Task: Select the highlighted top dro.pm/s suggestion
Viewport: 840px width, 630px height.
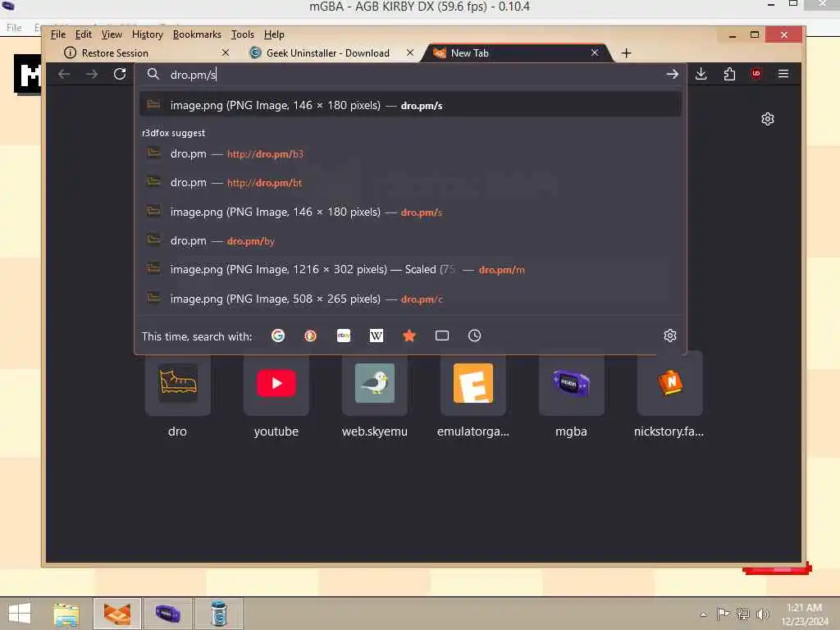Action: click(x=410, y=105)
